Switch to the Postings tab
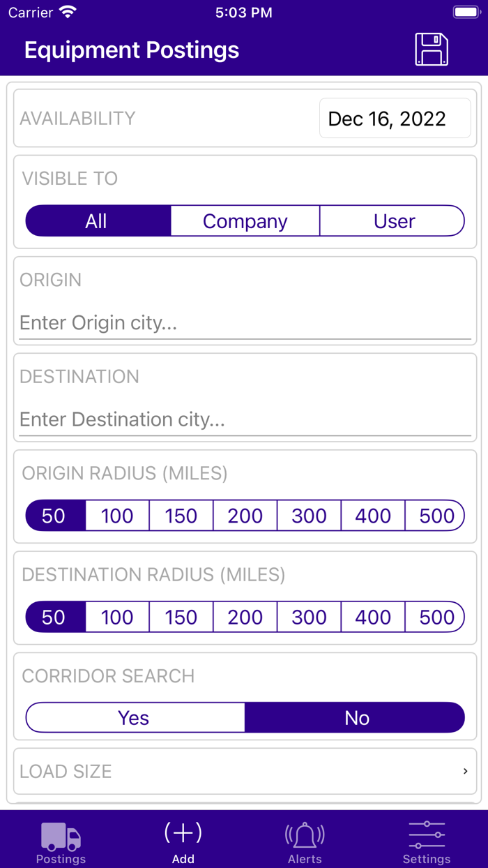Viewport: 488px width, 868px height. click(60, 841)
